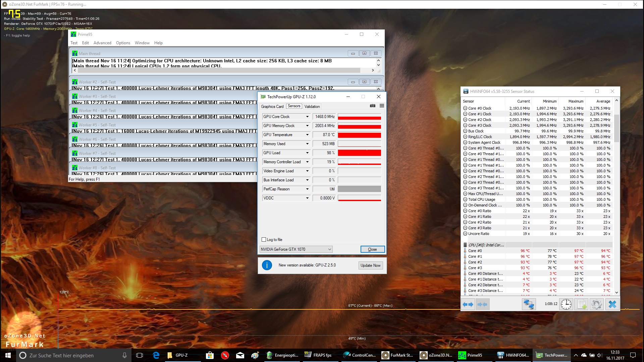This screenshot has width=644, height=362.
Task: Enable the Log to file checkbox
Action: point(264,240)
